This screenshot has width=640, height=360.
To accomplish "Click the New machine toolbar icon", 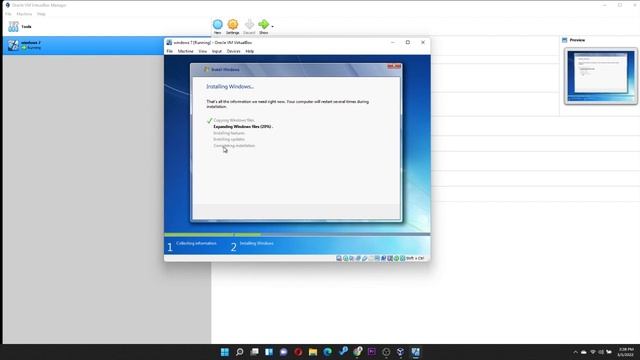I will pos(218,24).
